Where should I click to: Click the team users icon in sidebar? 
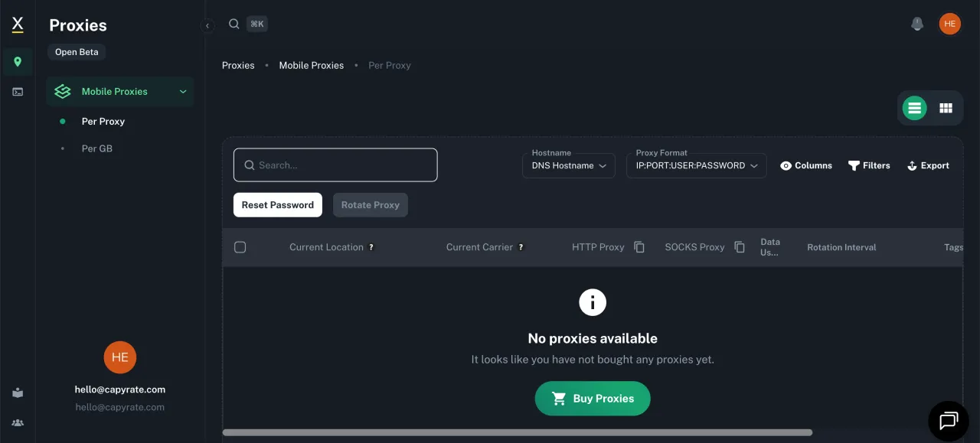coord(18,422)
